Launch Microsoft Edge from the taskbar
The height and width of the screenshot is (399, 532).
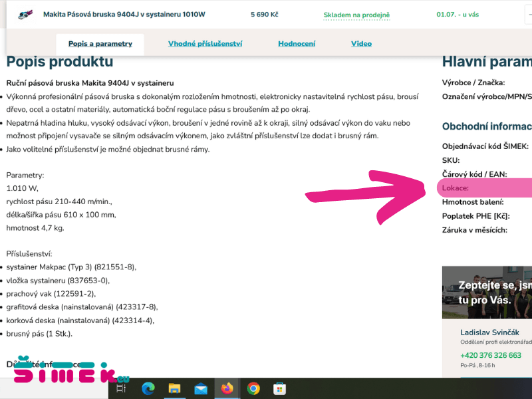148,388
